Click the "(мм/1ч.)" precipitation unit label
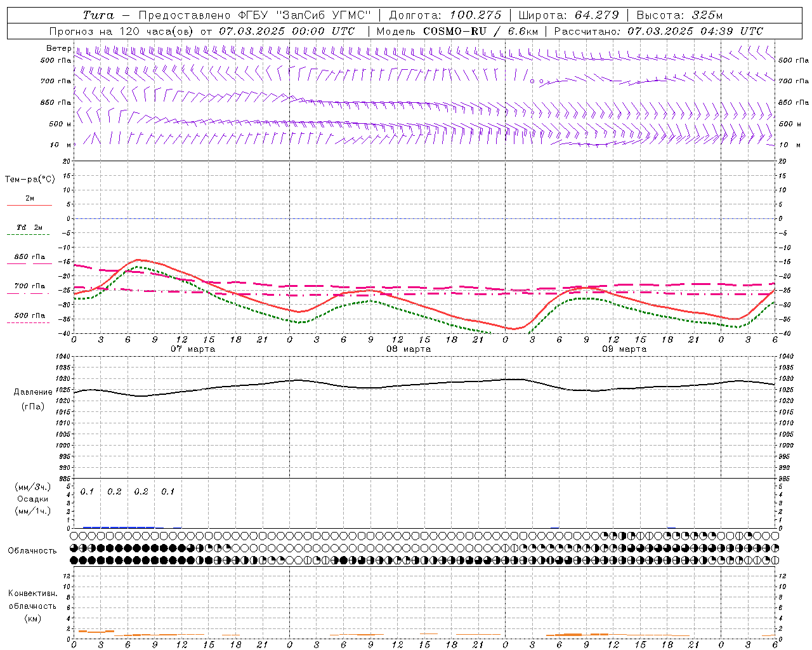This screenshot has height=650, width=812. click(33, 511)
